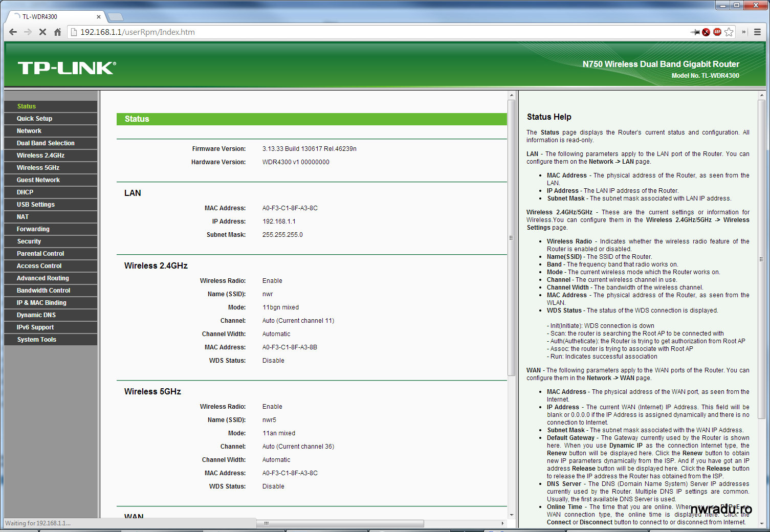Click Status Help heading
The height and width of the screenshot is (532, 770).
coord(549,117)
